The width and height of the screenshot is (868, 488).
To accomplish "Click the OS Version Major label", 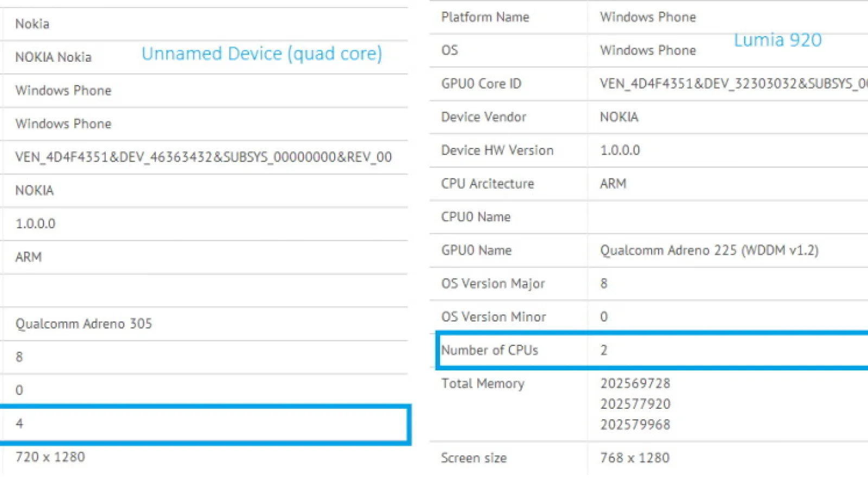I will coord(493,284).
